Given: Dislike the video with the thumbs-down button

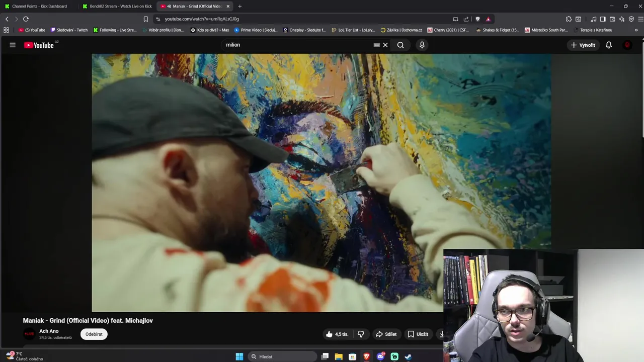Looking at the screenshot, I should 361,334.
